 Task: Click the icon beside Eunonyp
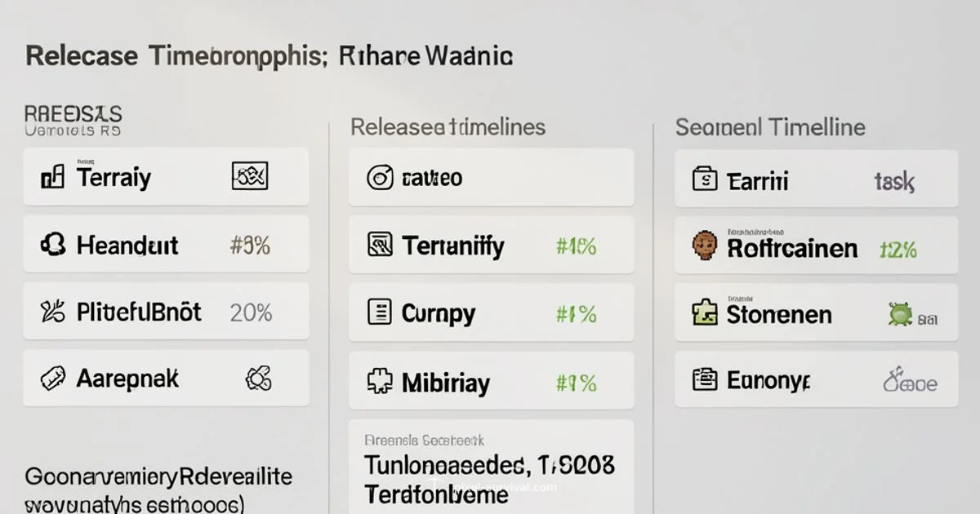(704, 380)
